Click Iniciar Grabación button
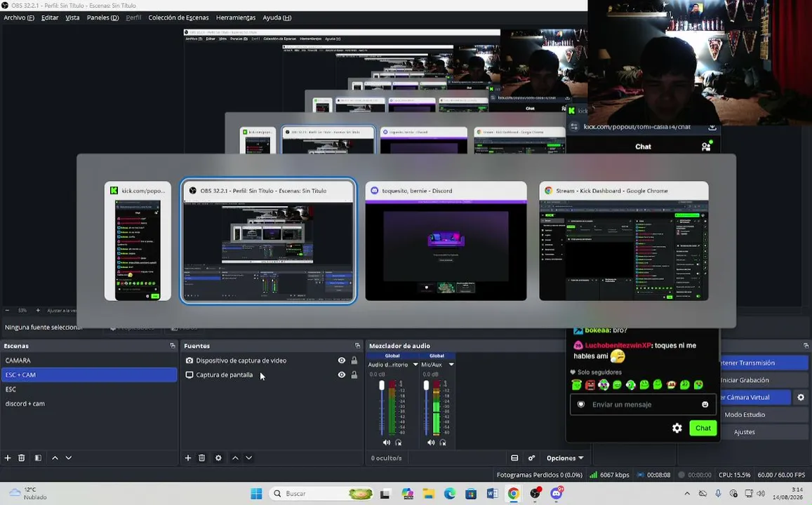 point(764,379)
